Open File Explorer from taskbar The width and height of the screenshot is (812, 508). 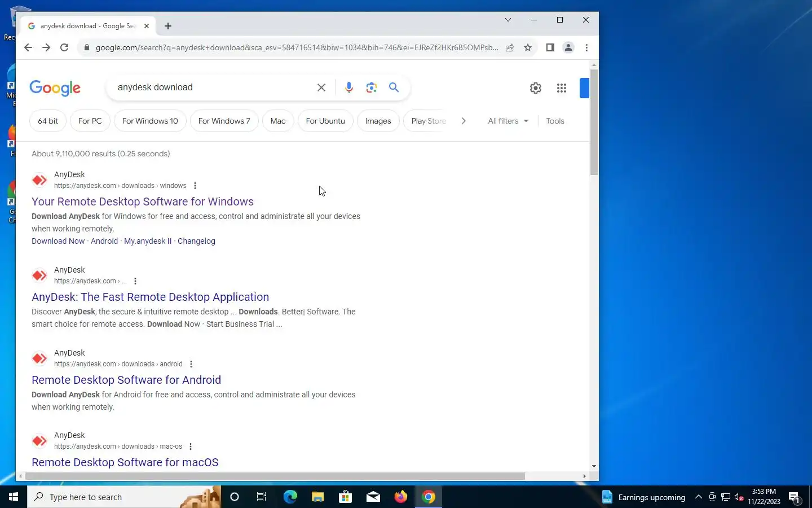[x=318, y=497]
